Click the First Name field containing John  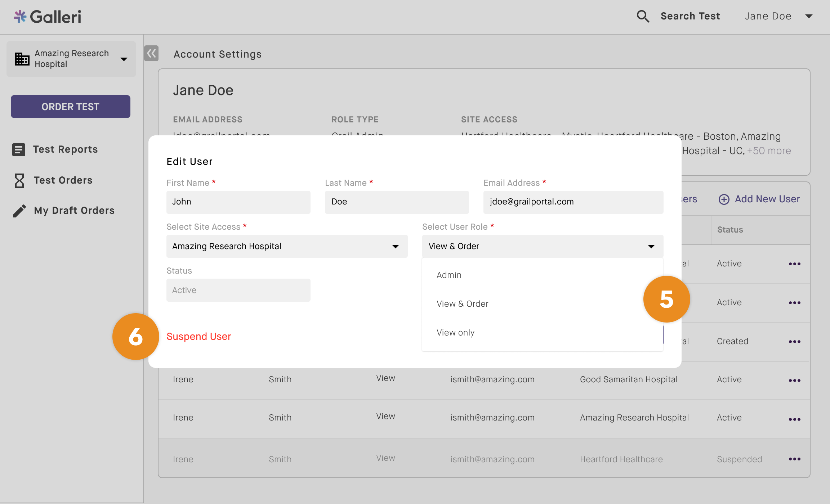[x=238, y=202]
